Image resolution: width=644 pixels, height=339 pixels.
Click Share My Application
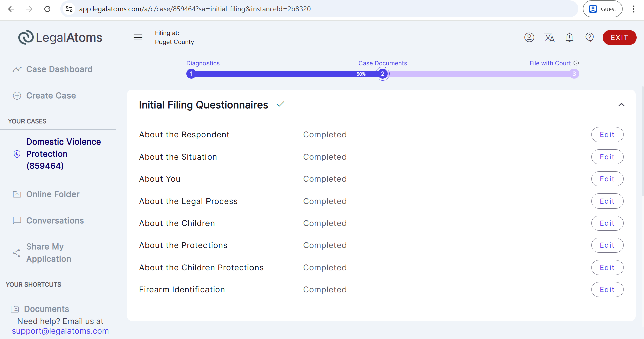coord(48,253)
